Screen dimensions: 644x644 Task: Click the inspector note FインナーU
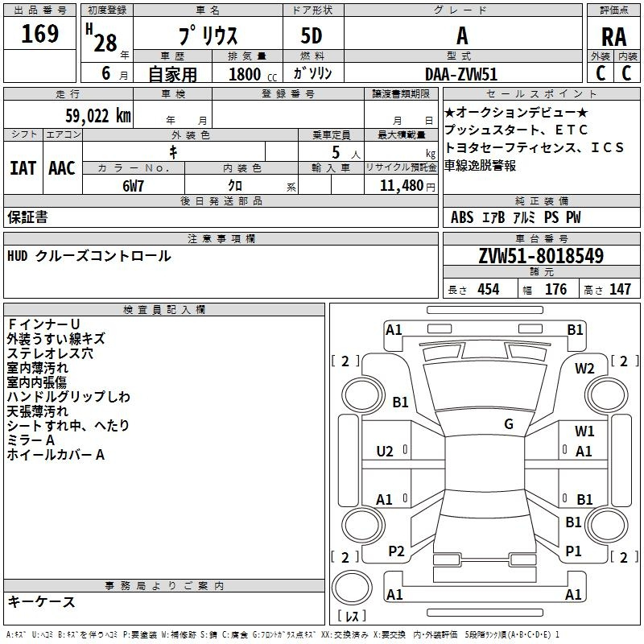pos(43,324)
